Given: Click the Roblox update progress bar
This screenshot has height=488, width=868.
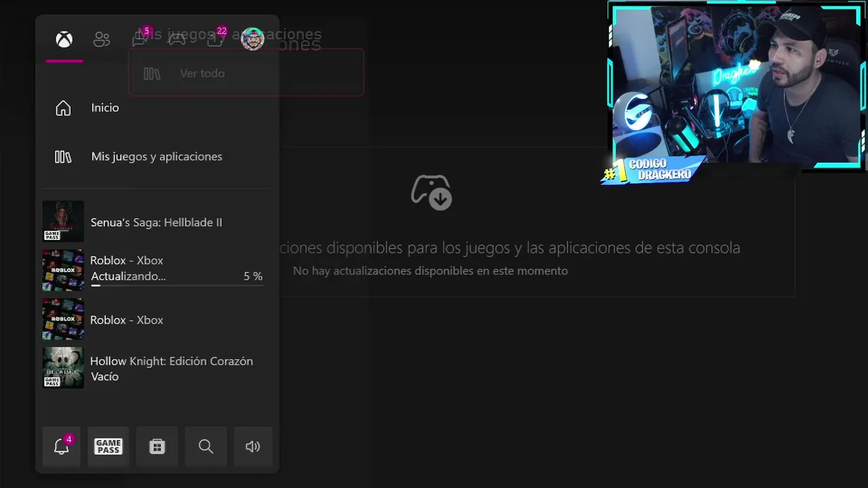Looking at the screenshot, I should [x=176, y=285].
